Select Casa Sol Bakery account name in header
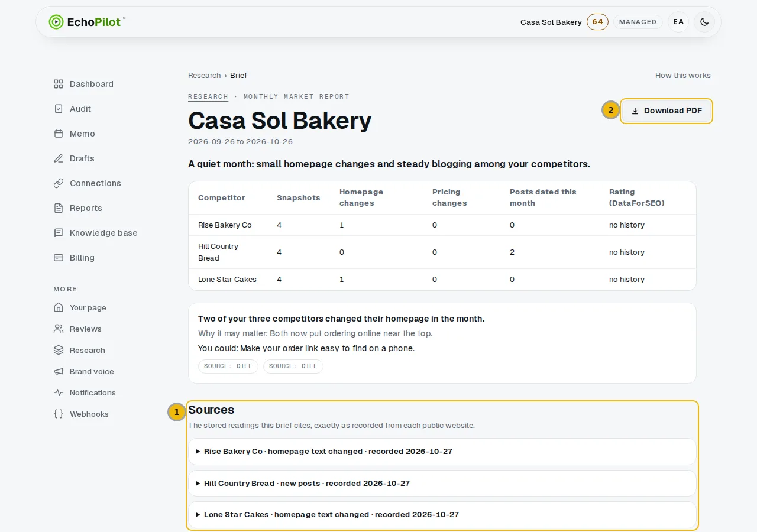Image resolution: width=757 pixels, height=532 pixels. tap(551, 22)
